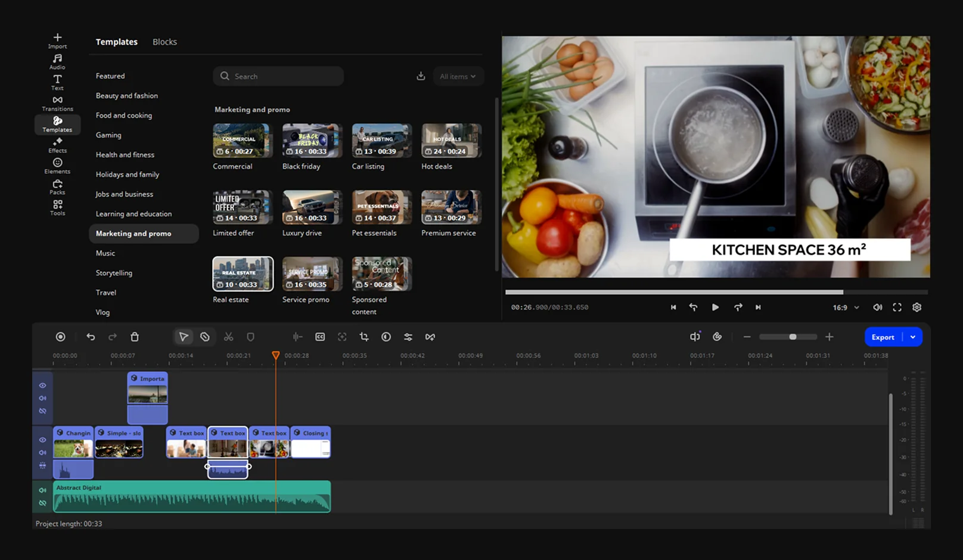Toggle preview volume speaker icon
The height and width of the screenshot is (560, 963).
[x=877, y=307]
